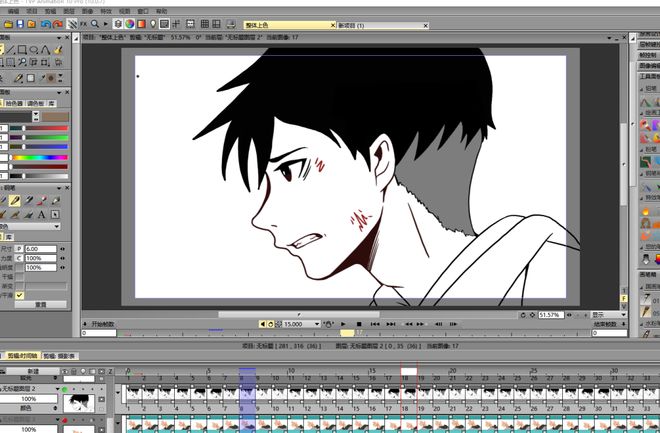The image size is (660, 433).
Task: Click the zoom percentage field 51.57%
Action: (551, 315)
